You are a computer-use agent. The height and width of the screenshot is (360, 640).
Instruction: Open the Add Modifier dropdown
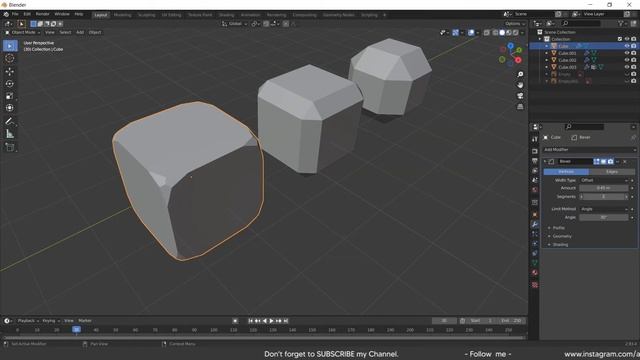tap(589, 150)
